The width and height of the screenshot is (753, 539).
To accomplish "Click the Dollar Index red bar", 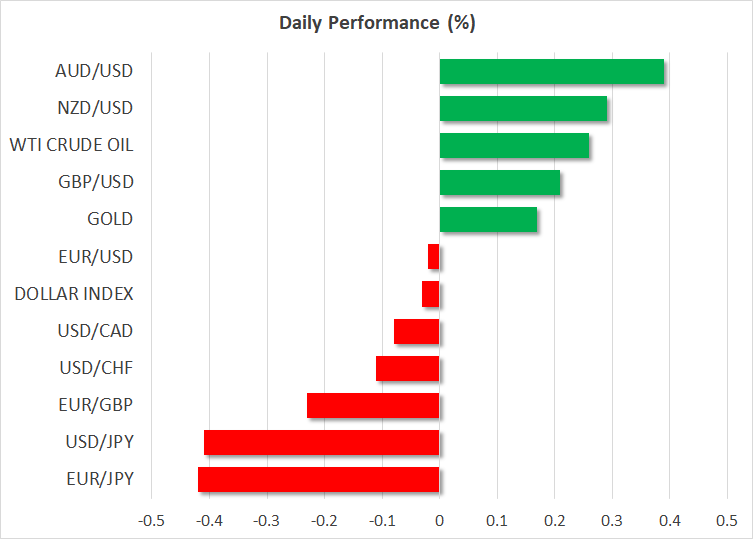I will 431,294.
